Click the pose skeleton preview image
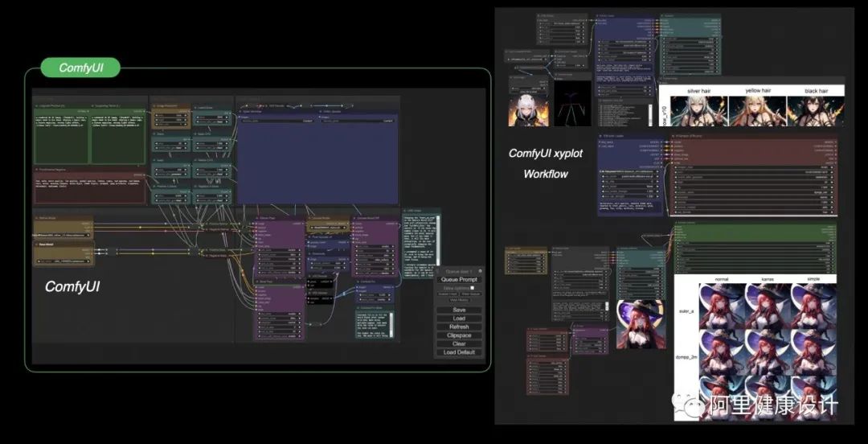 (x=573, y=104)
